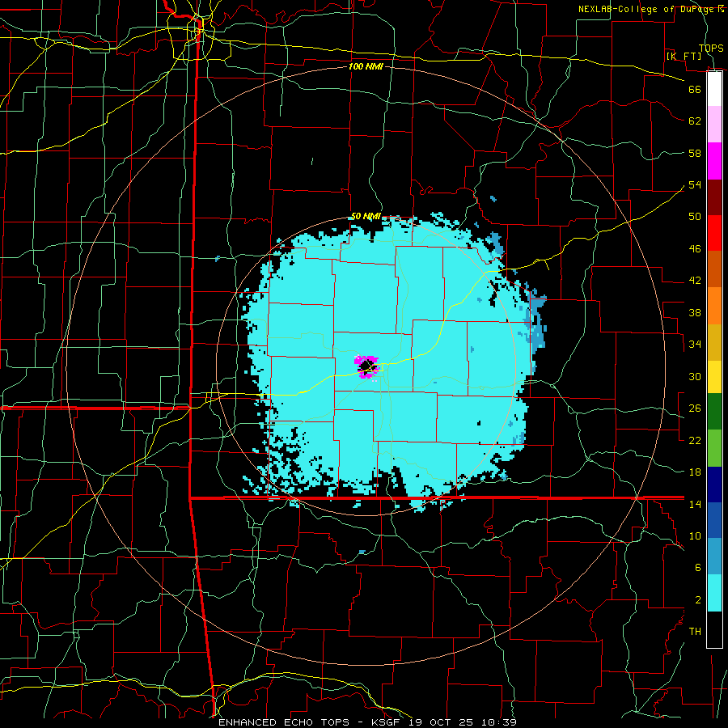Click the legend value 2
This screenshot has width=728, height=728.
(697, 600)
